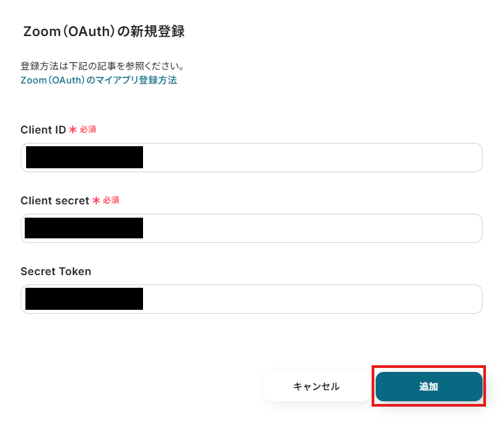
Task: Click the Zoom(OAuth)の新規登録 dialog title
Action: point(104,31)
